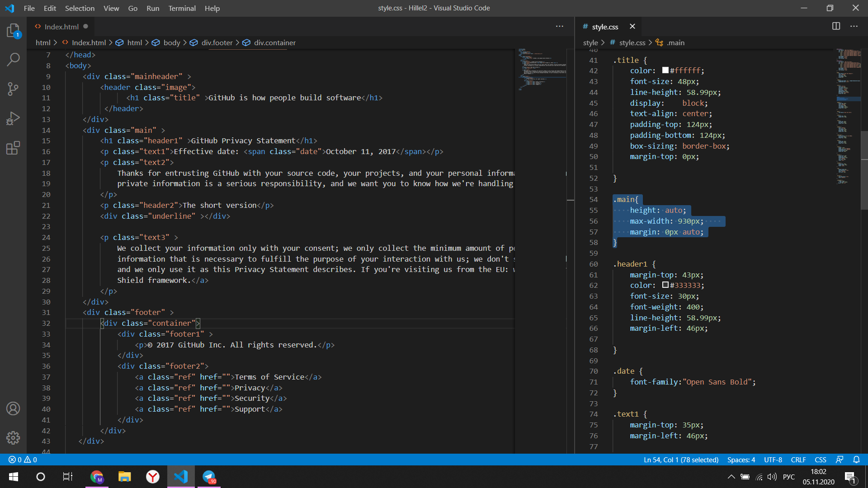868x488 pixels.
Task: Open notifications bell in status bar
Action: tap(856, 460)
